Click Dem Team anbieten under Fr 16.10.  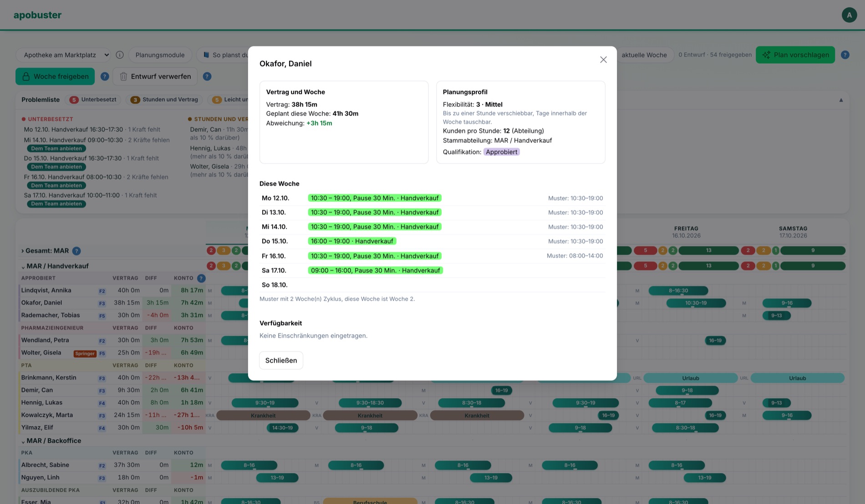point(56,186)
